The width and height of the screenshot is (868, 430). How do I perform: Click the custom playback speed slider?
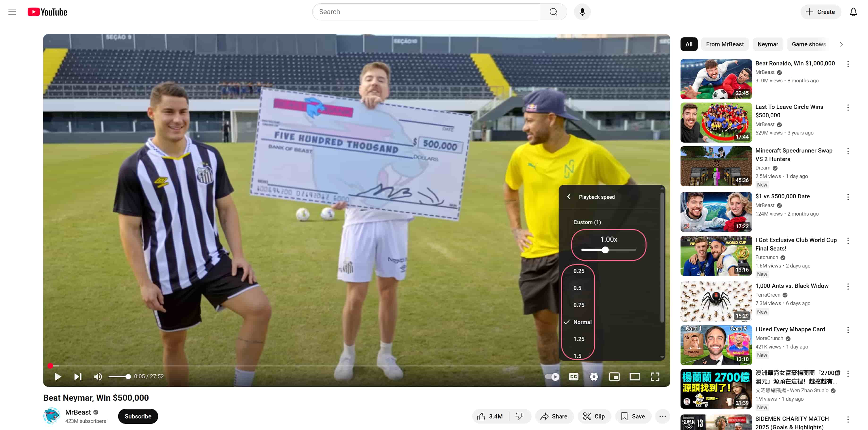pos(608,250)
